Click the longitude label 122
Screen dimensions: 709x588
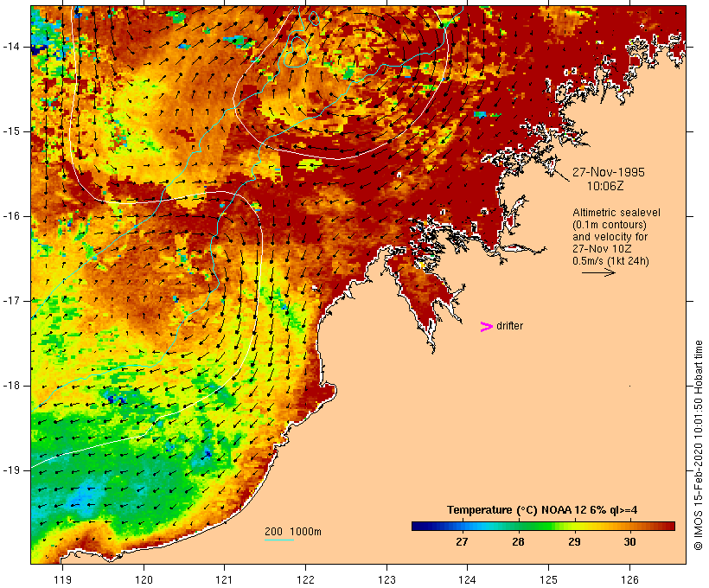pyautogui.click(x=306, y=579)
